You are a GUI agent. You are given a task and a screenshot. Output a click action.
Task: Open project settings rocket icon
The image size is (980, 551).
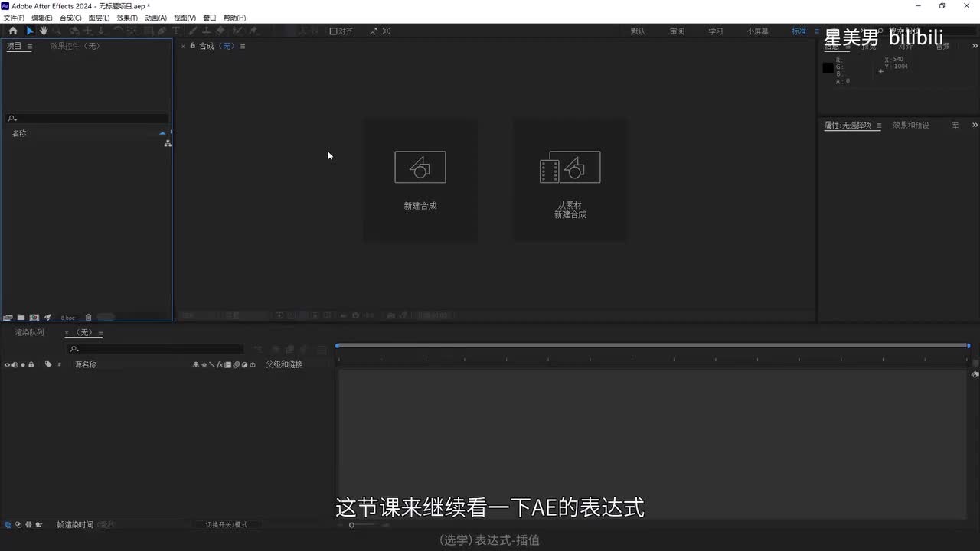click(47, 317)
